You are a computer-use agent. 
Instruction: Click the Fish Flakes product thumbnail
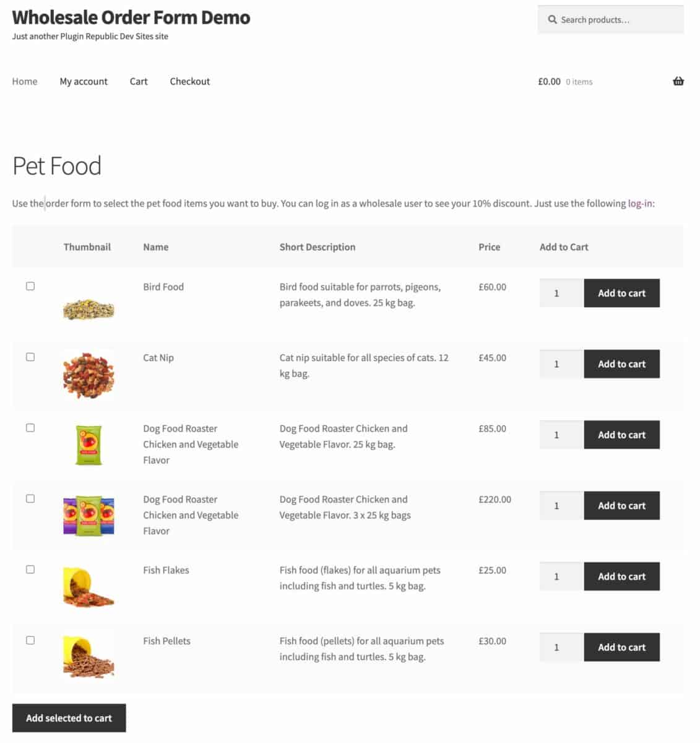[88, 587]
